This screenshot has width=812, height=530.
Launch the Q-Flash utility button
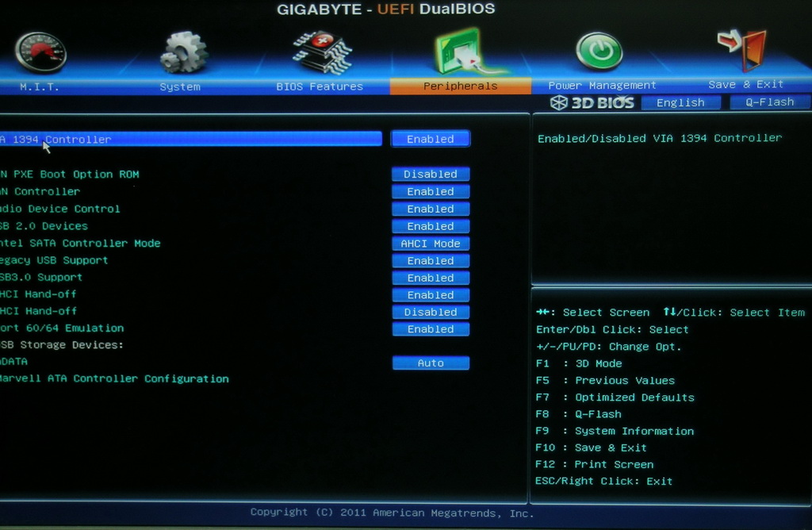click(x=769, y=102)
